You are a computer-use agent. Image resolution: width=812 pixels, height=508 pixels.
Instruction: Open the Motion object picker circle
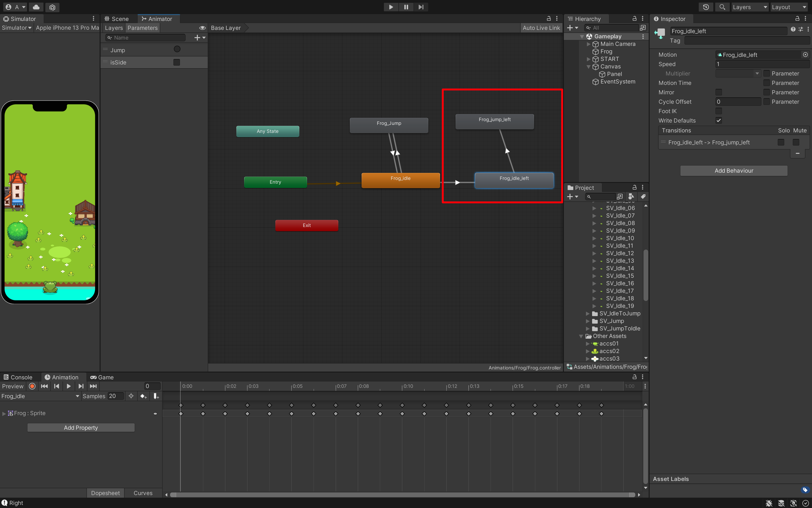pyautogui.click(x=805, y=54)
